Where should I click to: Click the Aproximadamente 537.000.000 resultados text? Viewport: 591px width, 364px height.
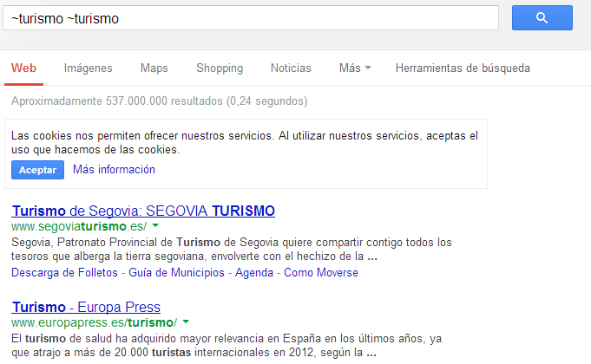coord(160,101)
